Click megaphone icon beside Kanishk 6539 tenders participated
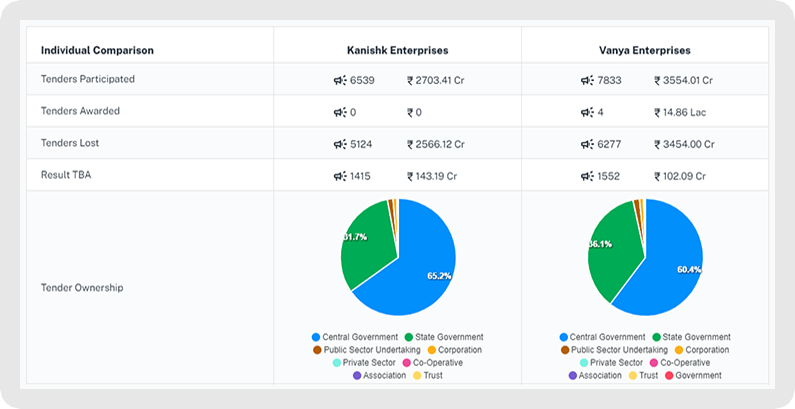Image resolution: width=795 pixels, height=409 pixels. pos(340,80)
